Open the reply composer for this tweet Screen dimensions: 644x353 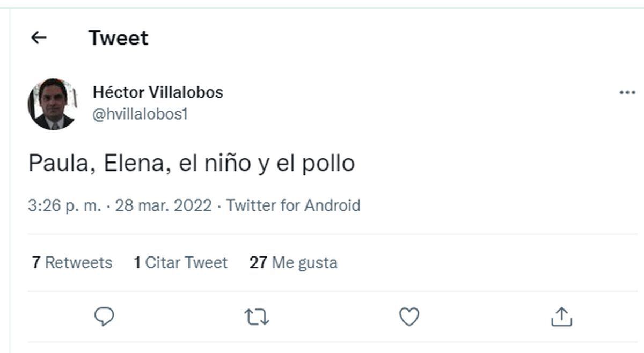[104, 317]
